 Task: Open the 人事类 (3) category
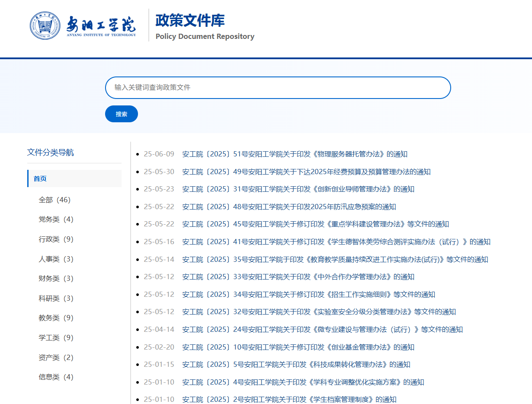coord(56,259)
